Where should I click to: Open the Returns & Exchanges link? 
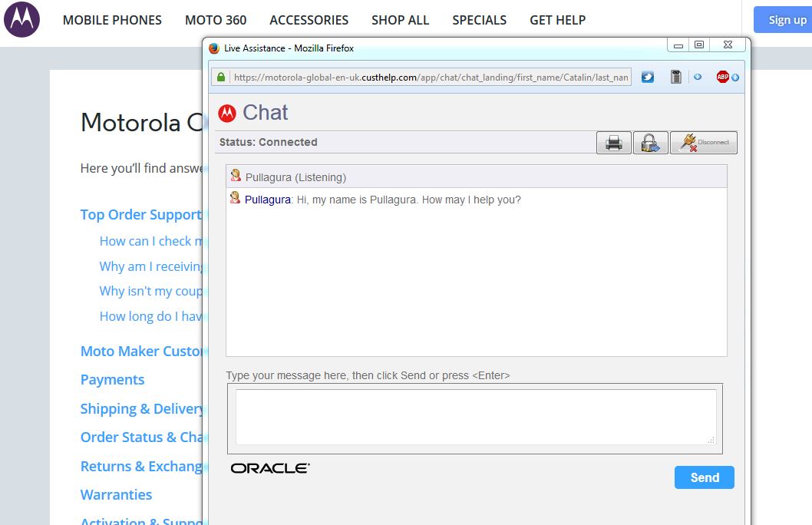click(x=141, y=466)
